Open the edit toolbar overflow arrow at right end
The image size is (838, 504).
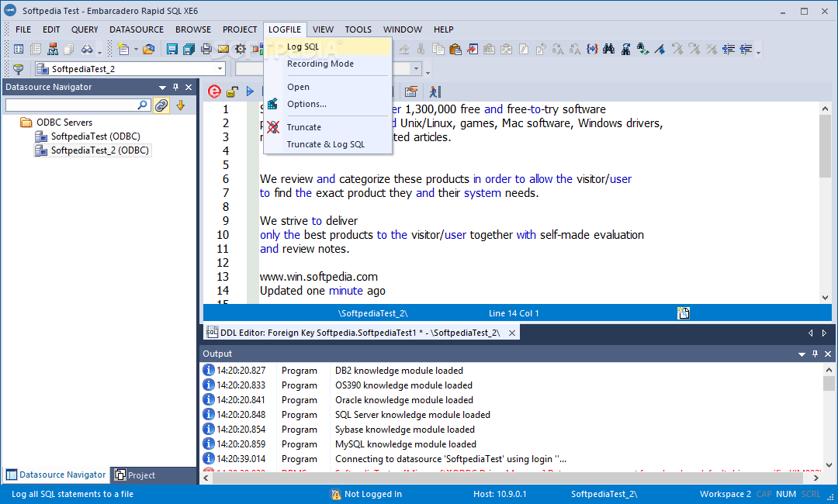pos(758,52)
